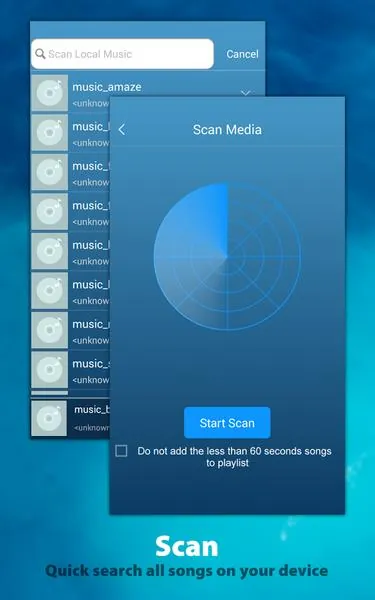Tap the sixth song's disc icon

pos(50,290)
